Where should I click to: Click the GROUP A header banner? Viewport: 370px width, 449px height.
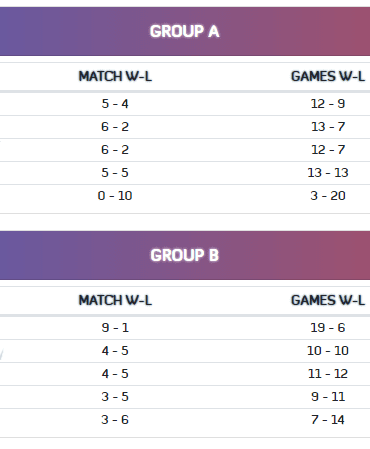pos(185,31)
